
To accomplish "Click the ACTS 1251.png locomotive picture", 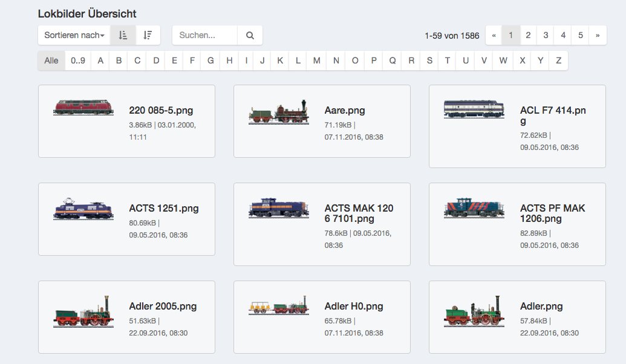I will click(83, 209).
